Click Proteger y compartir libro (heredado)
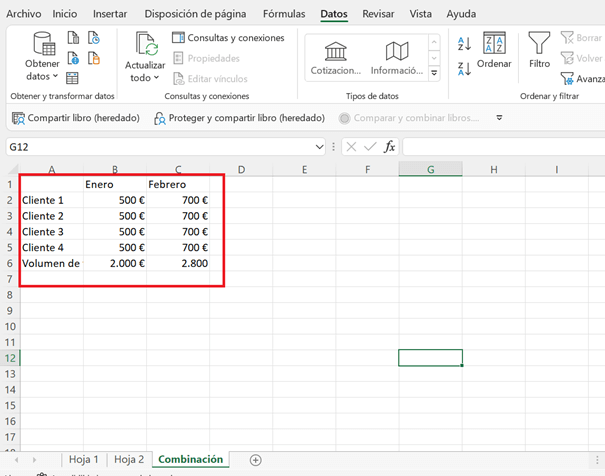Screen dimensions: 605x476 [239, 118]
